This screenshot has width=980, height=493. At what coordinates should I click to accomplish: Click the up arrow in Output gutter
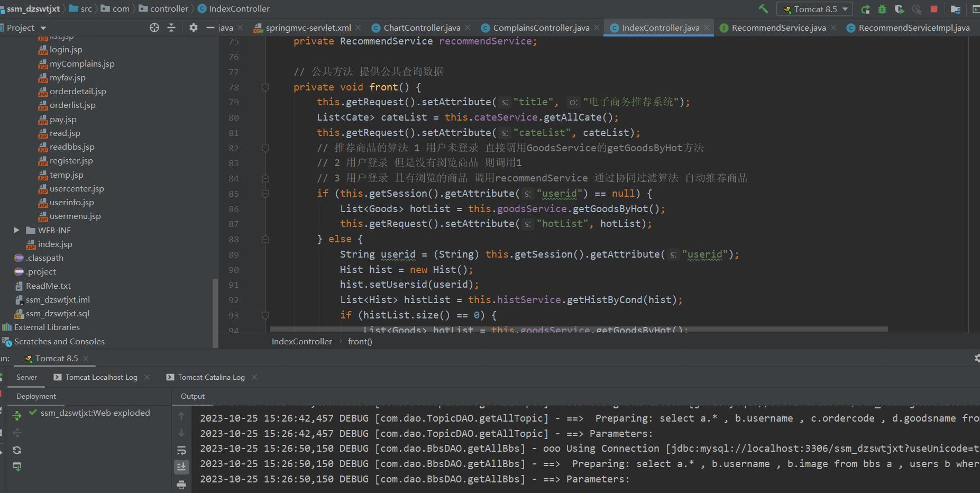[181, 416]
